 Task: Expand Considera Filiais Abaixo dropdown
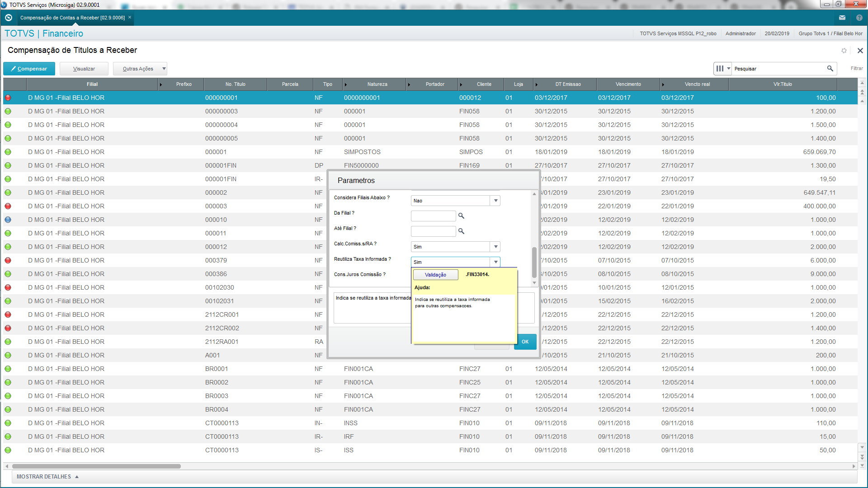(495, 201)
